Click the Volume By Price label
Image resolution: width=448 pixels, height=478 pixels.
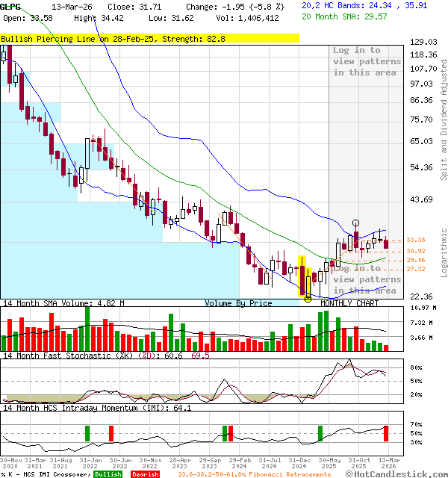coord(239,303)
